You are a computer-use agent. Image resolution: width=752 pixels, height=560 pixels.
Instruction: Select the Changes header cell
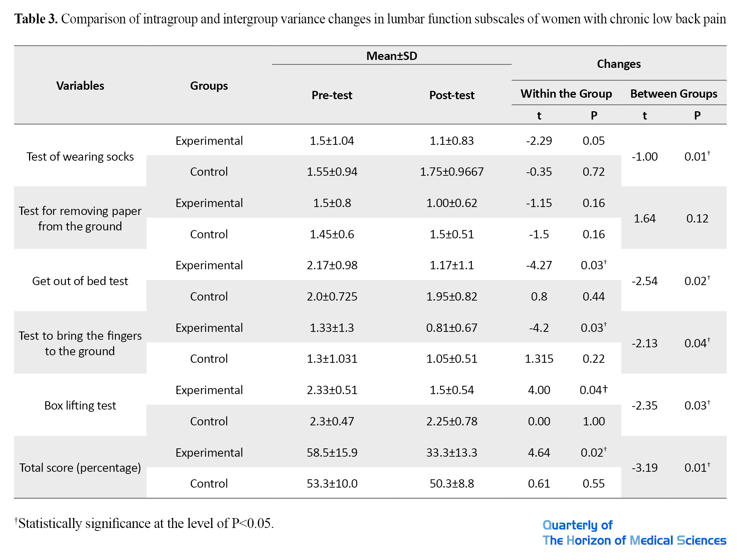618,64
